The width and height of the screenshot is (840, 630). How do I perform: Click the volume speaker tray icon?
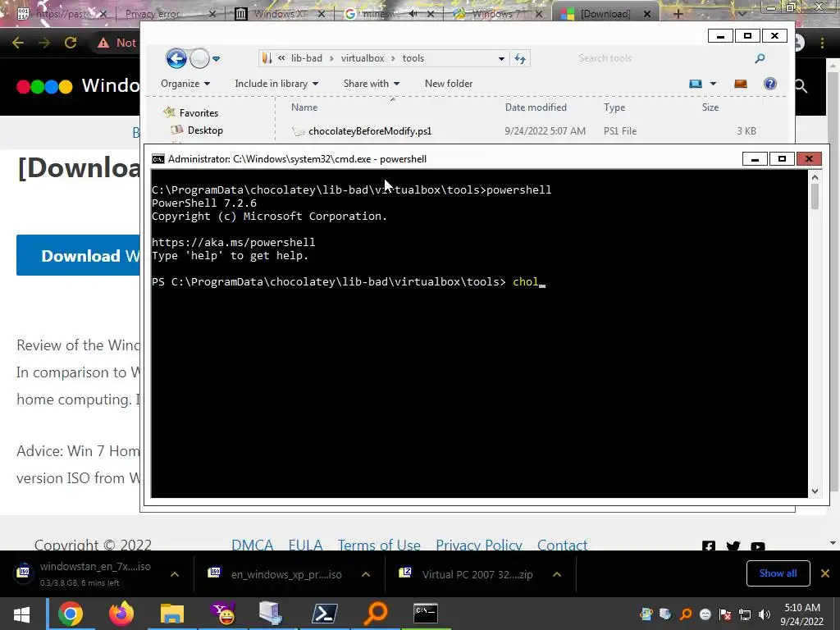coord(765,614)
